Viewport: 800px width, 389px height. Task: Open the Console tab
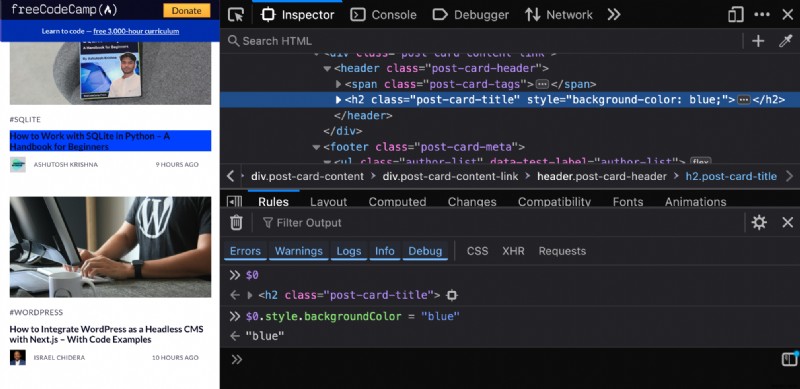coord(384,15)
